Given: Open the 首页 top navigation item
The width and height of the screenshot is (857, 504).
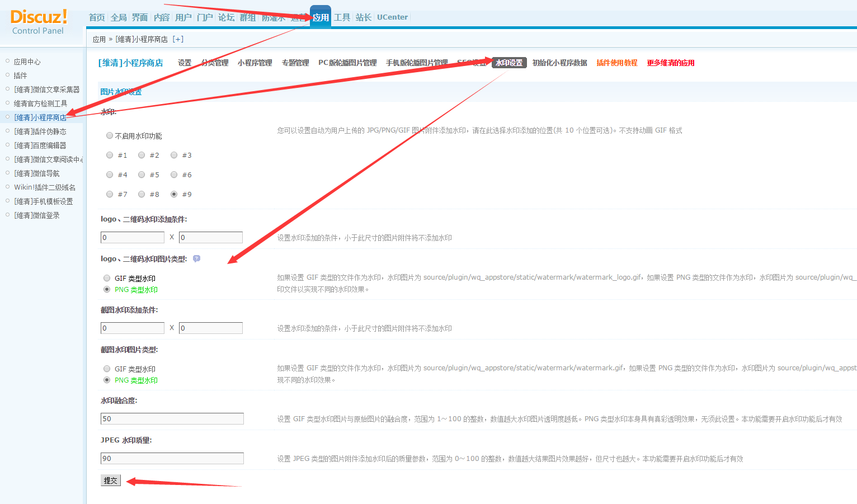Looking at the screenshot, I should click(97, 17).
